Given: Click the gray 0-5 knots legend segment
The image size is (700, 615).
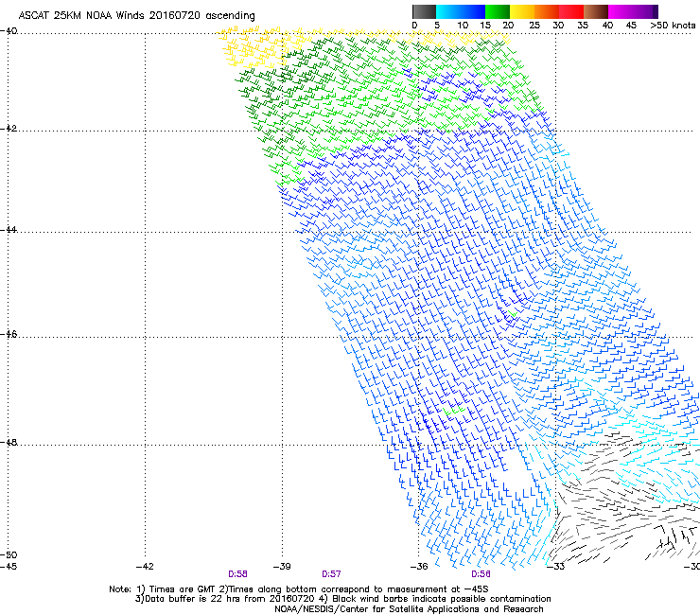Looking at the screenshot, I should (424, 11).
